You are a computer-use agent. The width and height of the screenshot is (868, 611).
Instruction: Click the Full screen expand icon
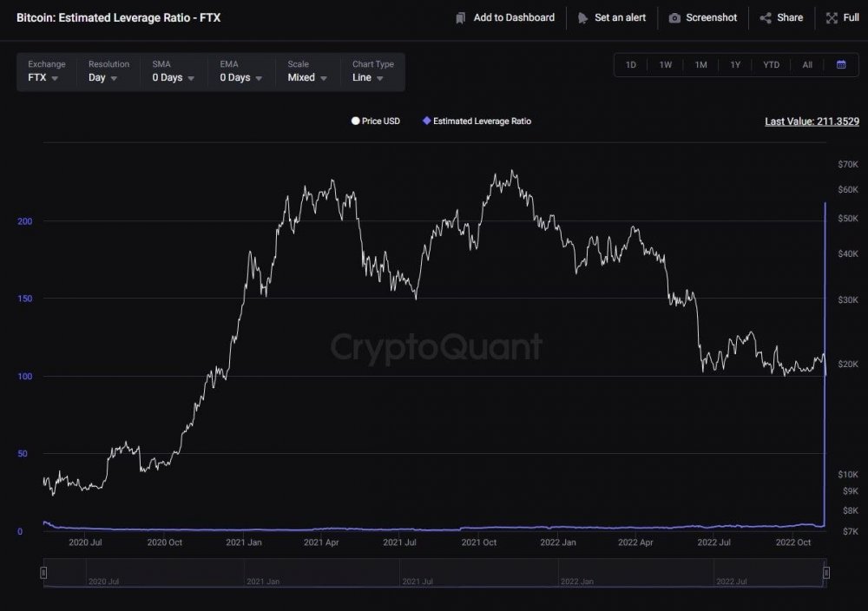point(832,18)
